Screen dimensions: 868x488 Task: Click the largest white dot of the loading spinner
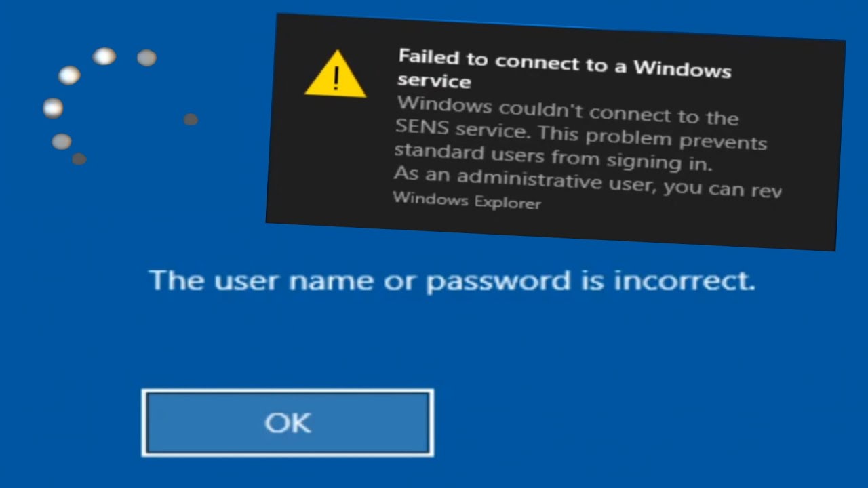(104, 56)
